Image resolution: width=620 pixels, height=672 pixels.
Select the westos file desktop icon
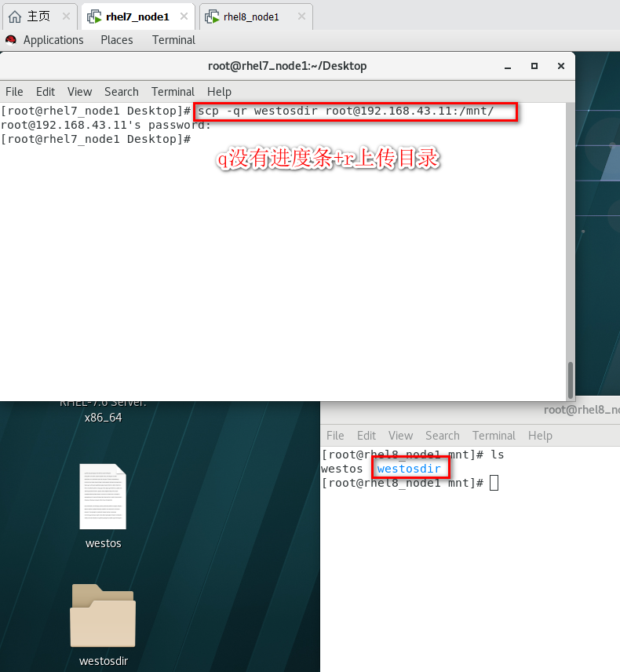(103, 496)
